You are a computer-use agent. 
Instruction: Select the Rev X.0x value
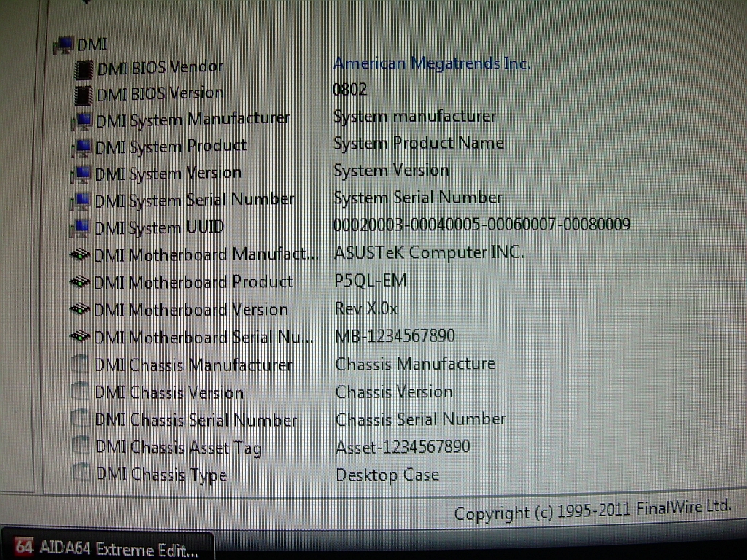[366, 308]
